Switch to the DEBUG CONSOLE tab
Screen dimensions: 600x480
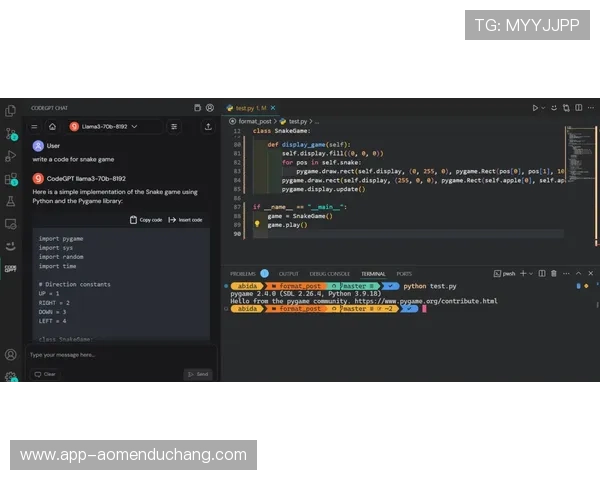329,273
